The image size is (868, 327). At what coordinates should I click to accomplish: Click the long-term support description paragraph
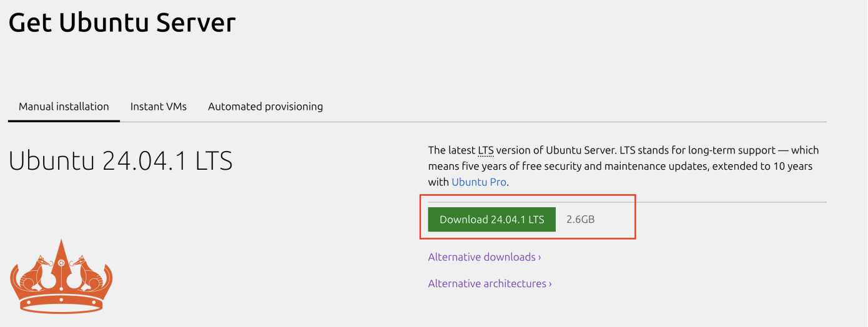(x=623, y=166)
